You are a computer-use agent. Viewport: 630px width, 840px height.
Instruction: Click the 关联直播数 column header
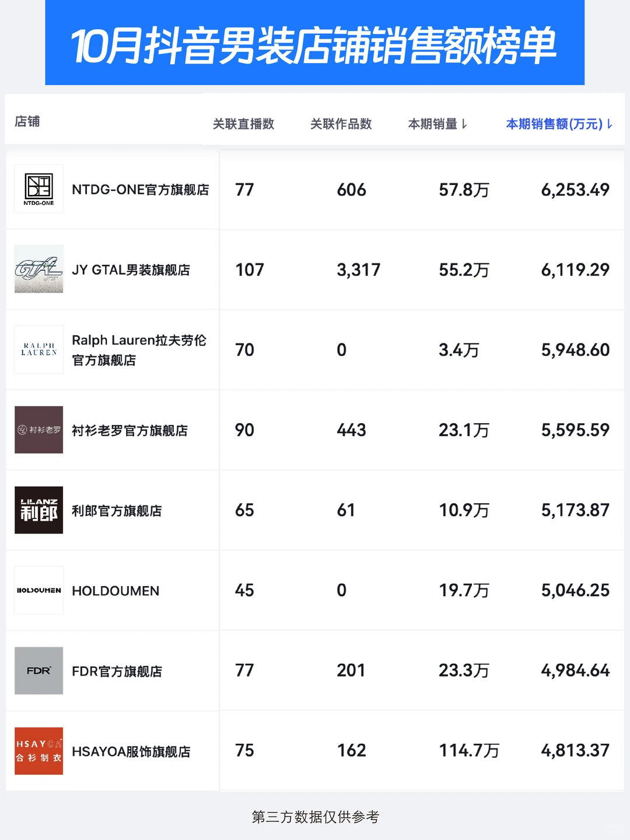[x=243, y=124]
